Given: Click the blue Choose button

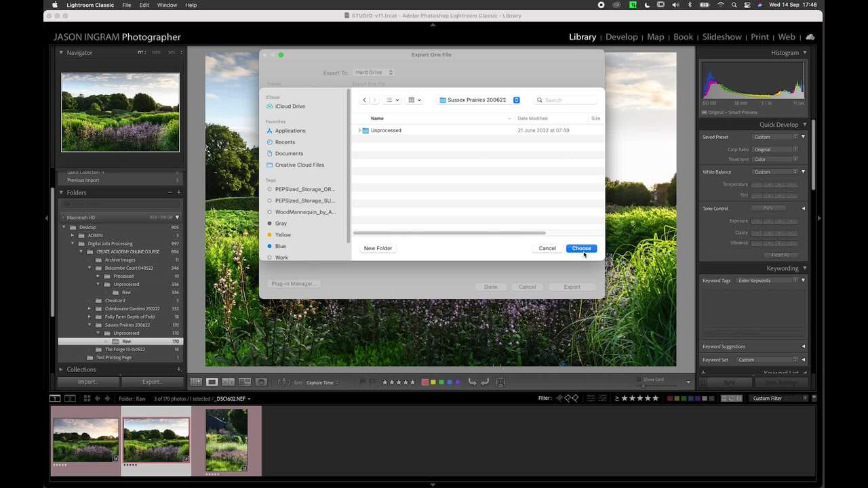Looking at the screenshot, I should point(581,248).
